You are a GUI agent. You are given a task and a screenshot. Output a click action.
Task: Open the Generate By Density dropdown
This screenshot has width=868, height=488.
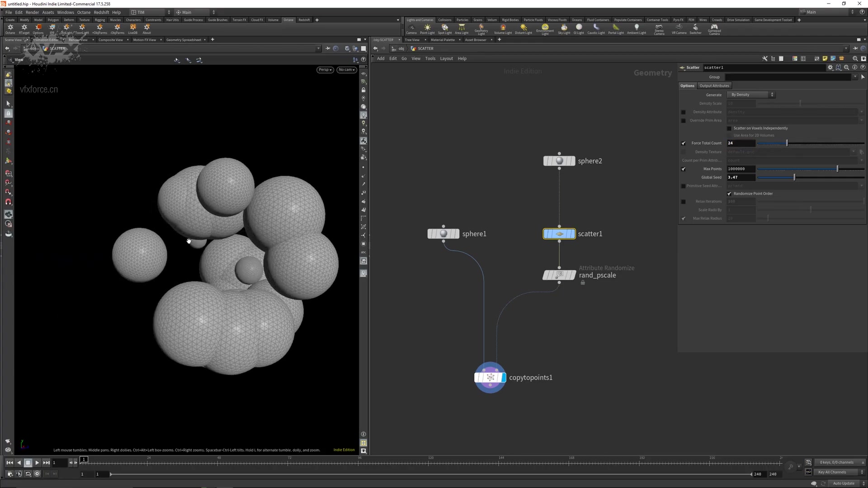pyautogui.click(x=750, y=95)
